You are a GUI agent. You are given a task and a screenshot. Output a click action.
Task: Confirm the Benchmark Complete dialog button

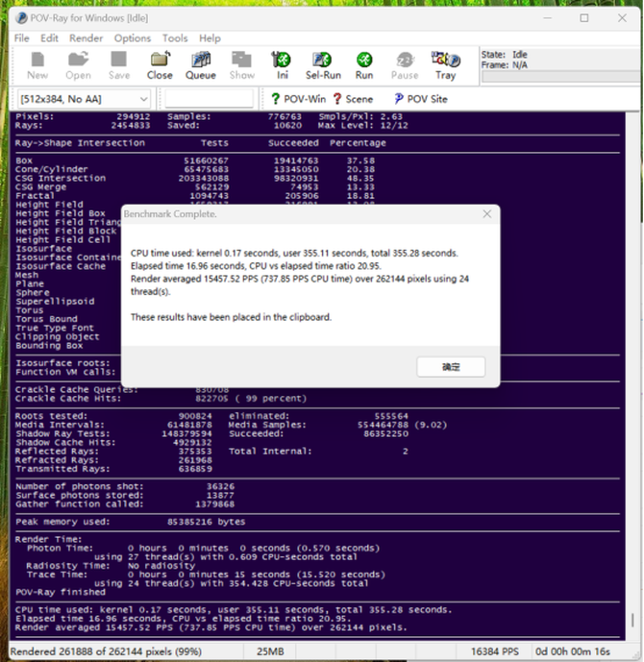click(x=451, y=367)
